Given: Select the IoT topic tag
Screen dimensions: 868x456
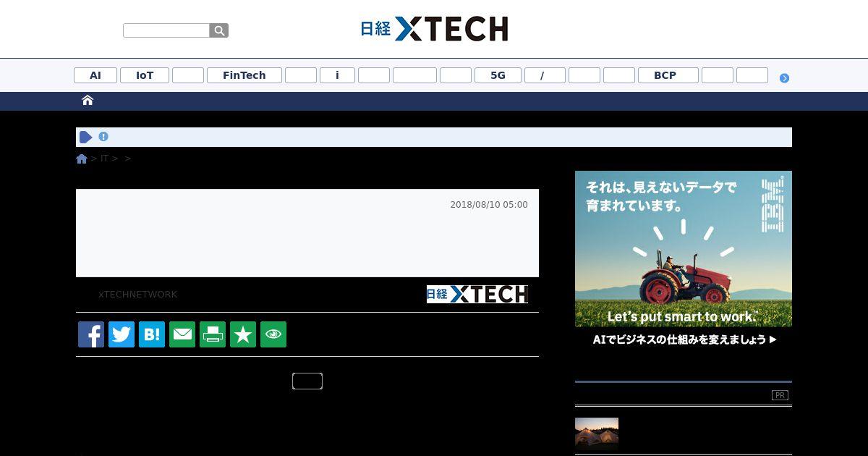Looking at the screenshot, I should [x=145, y=75].
